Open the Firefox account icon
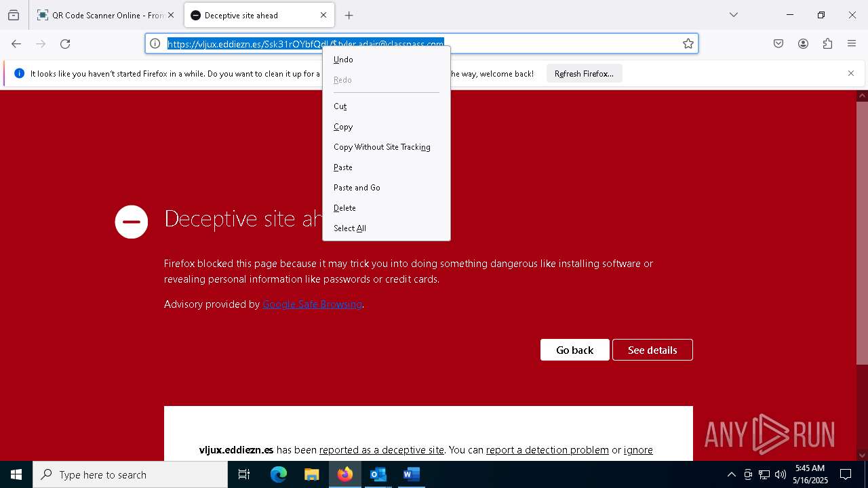 click(803, 43)
